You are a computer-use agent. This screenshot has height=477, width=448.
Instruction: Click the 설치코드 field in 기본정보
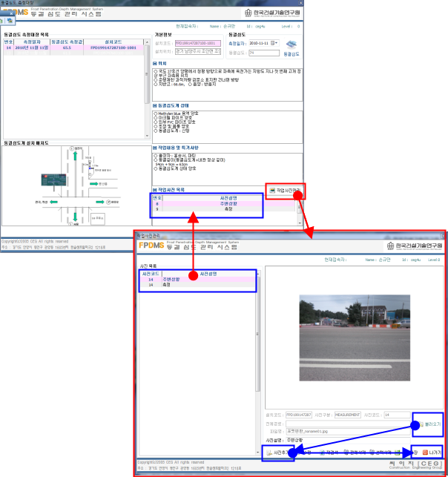pyautogui.click(x=198, y=43)
